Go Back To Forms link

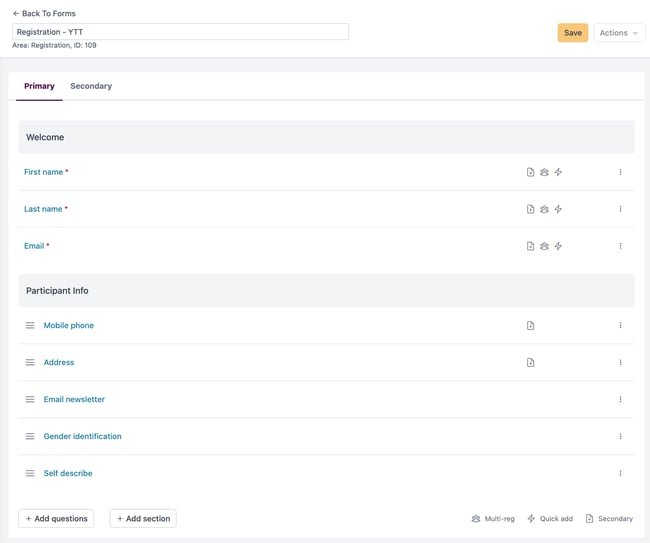[44, 13]
